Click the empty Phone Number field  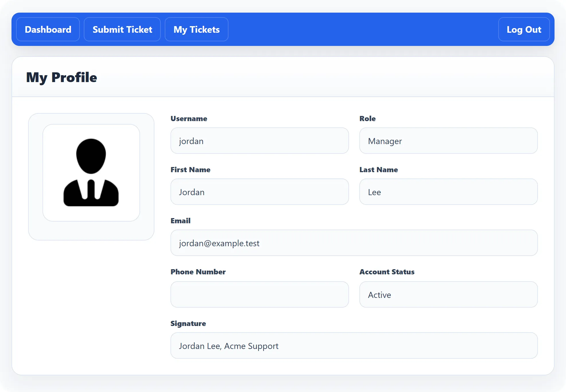click(260, 294)
